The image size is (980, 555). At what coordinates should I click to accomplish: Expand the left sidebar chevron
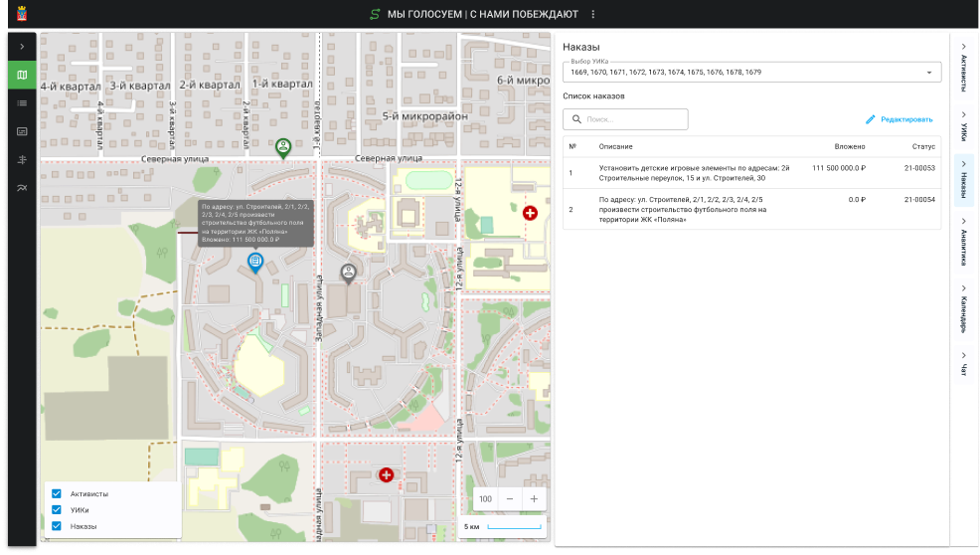(22, 47)
